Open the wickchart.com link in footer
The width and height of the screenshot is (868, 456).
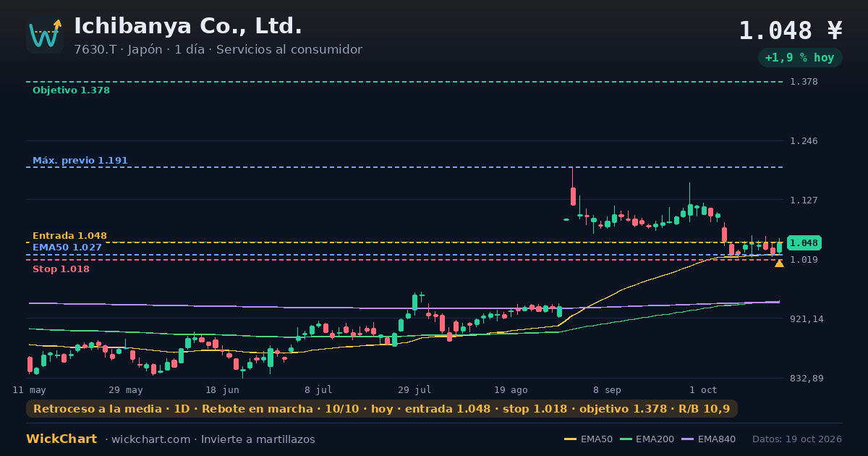tap(150, 439)
